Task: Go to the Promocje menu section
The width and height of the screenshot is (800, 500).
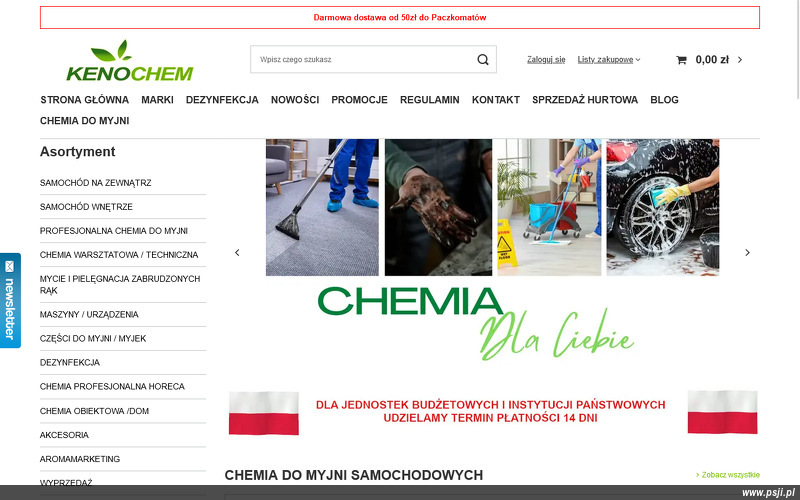Action: pos(359,100)
